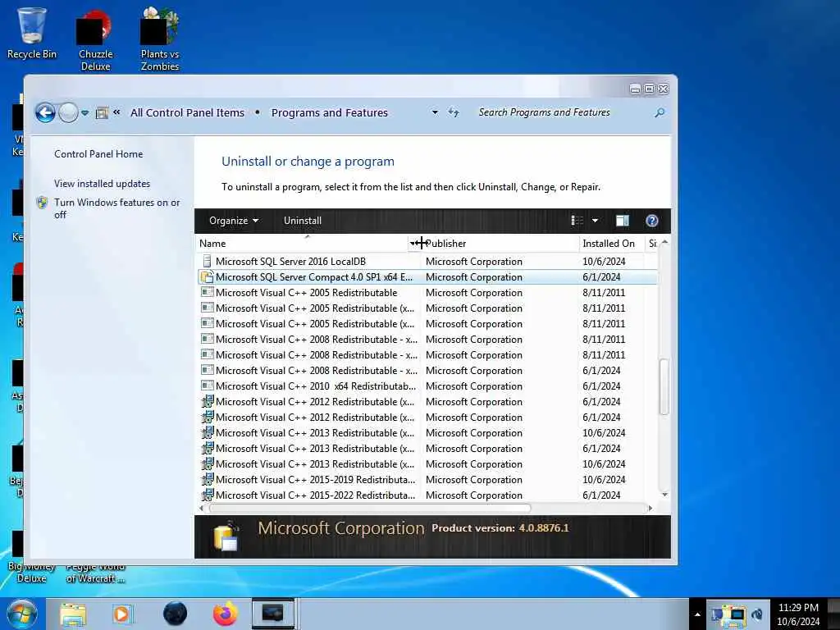Screen dimensions: 840x630
Task: Click the horizontal scrollbar thumb
Action: tap(370, 508)
